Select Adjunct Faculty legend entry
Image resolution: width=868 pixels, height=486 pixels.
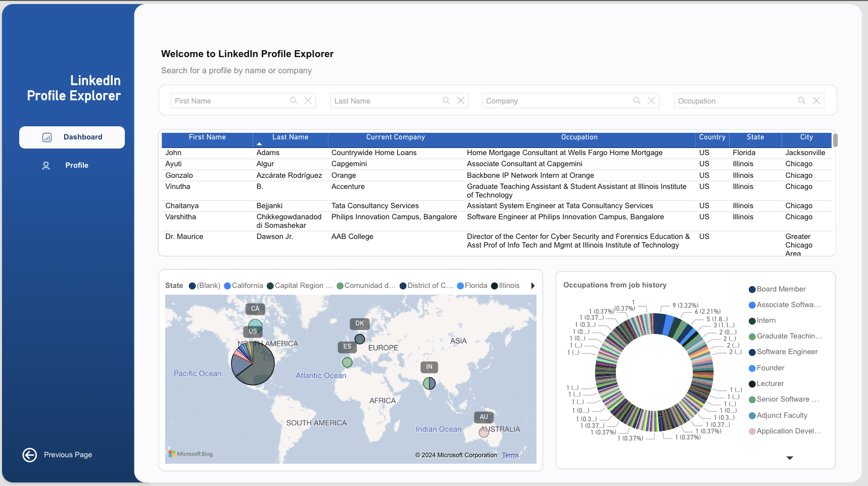(778, 416)
